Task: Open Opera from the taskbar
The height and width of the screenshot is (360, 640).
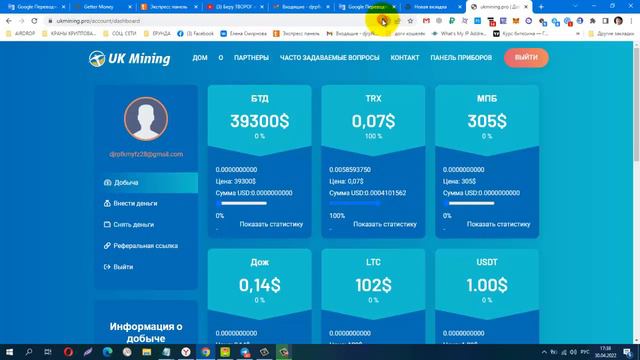Action: (68, 352)
